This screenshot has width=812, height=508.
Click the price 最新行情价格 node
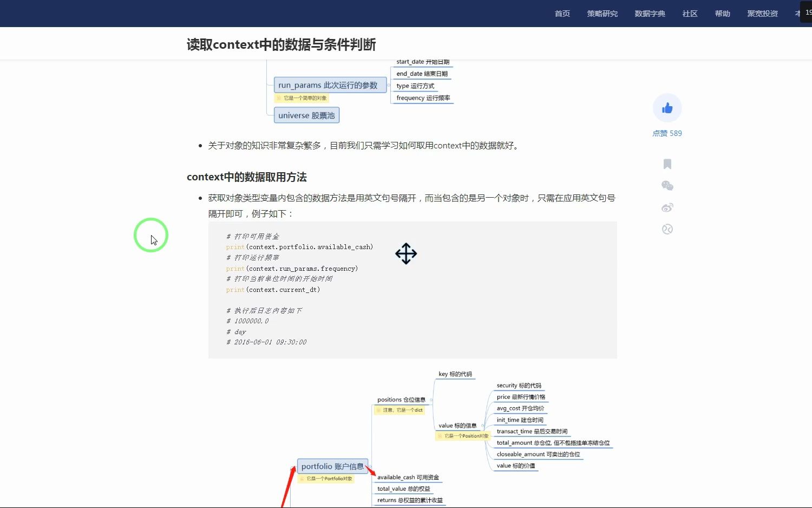tap(521, 397)
